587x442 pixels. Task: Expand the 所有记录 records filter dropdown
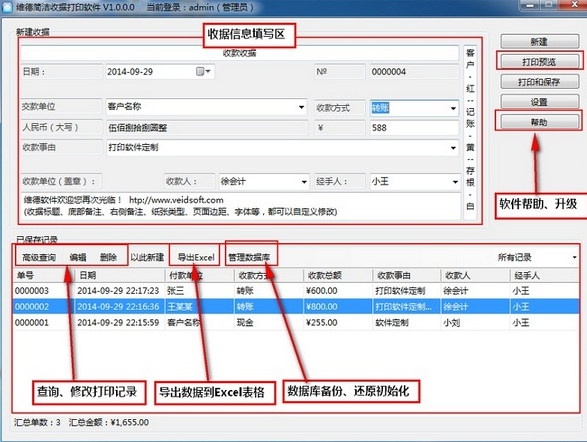tap(574, 257)
